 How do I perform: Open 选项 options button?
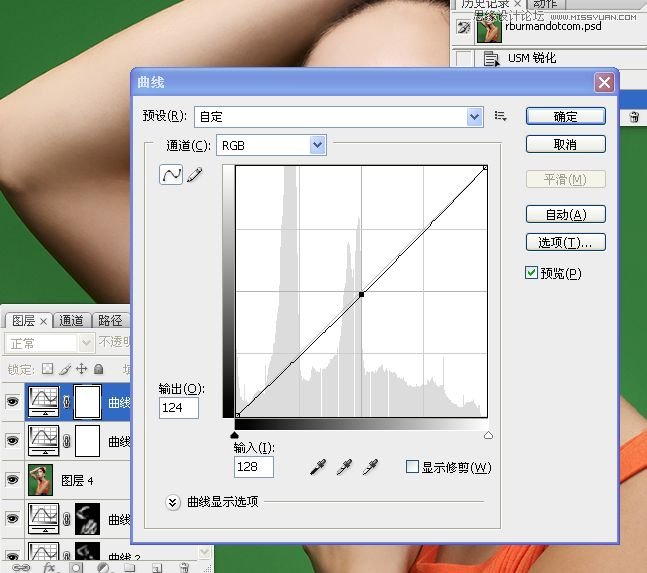(566, 242)
